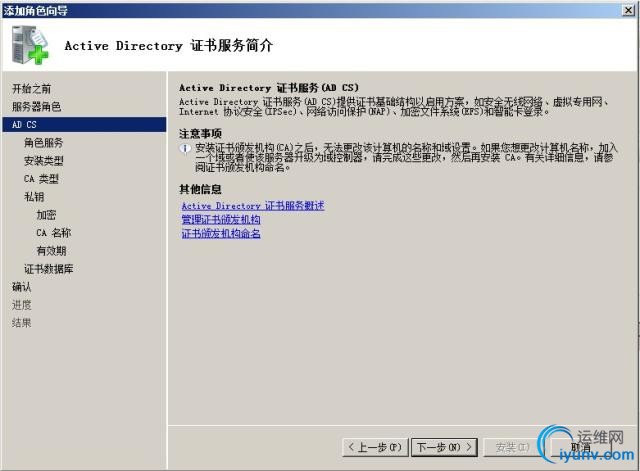The image size is (640, 471).
Task: Click the info icon beside the note
Action: point(185,149)
